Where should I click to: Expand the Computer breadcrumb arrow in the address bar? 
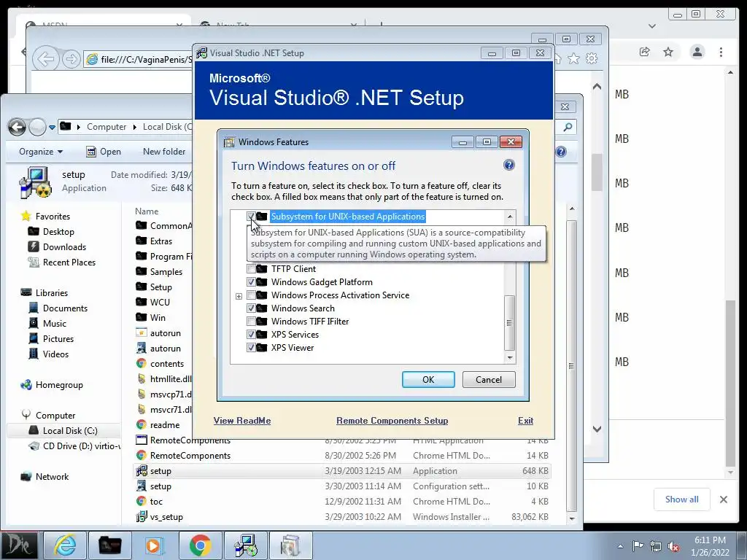click(135, 127)
